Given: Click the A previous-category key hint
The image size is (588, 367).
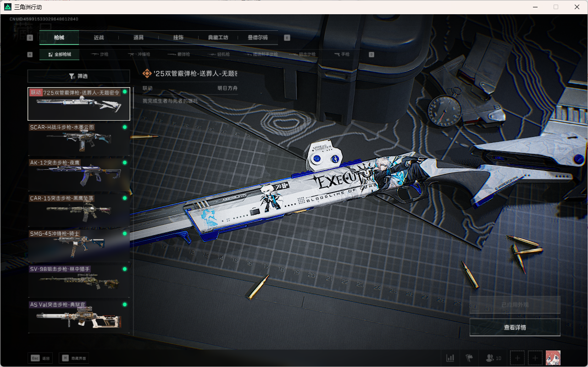Looking at the screenshot, I should coord(30,54).
